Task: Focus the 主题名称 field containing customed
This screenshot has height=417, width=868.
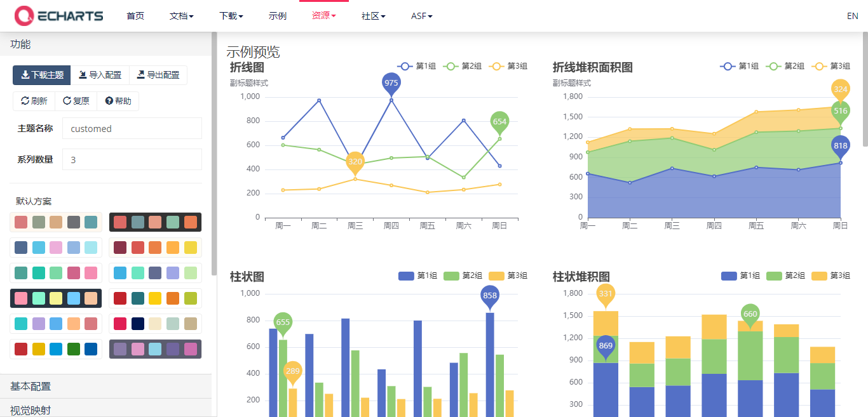Action: [x=132, y=128]
